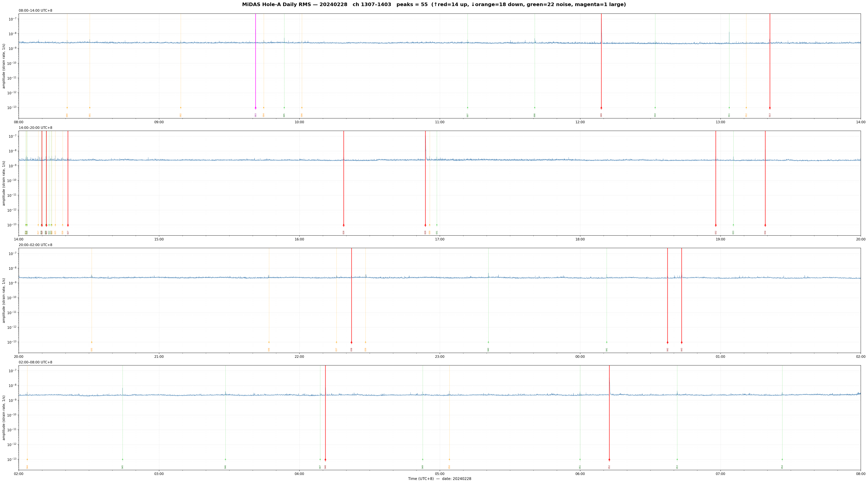
Task: Click green noise marker 011
Action: pos(729,108)
